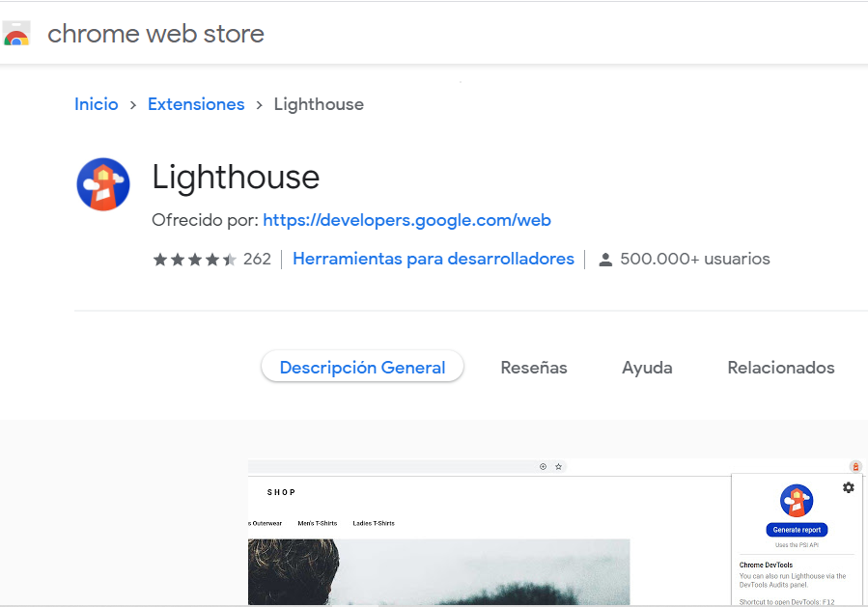
Task: Click 'Ladies T-Shirts' in the preview screenshot
Action: [x=374, y=523]
